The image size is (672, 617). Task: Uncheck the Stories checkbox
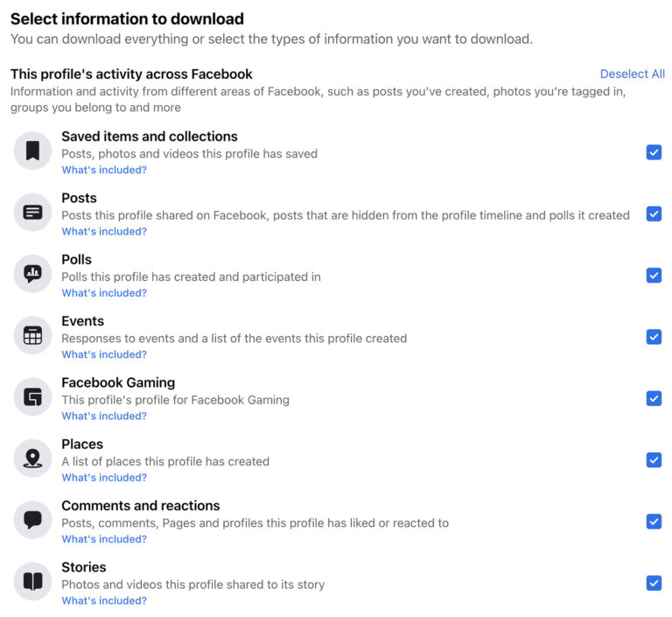654,583
